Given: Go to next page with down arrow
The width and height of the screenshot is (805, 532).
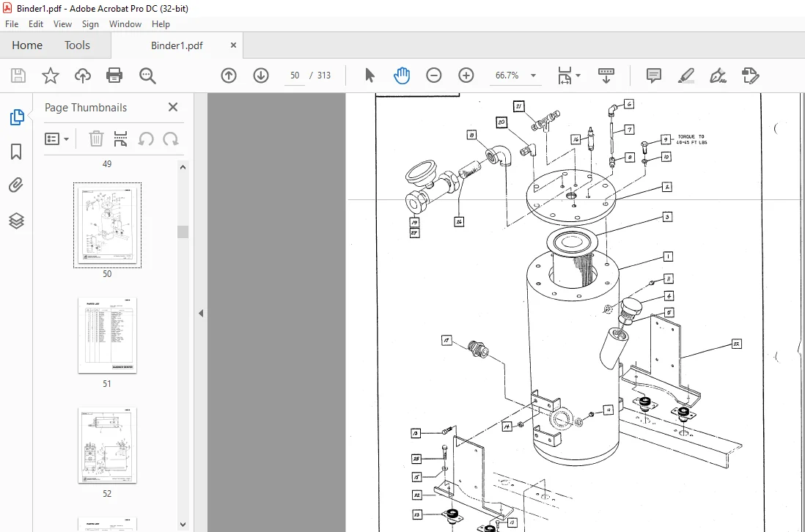Looking at the screenshot, I should [261, 75].
